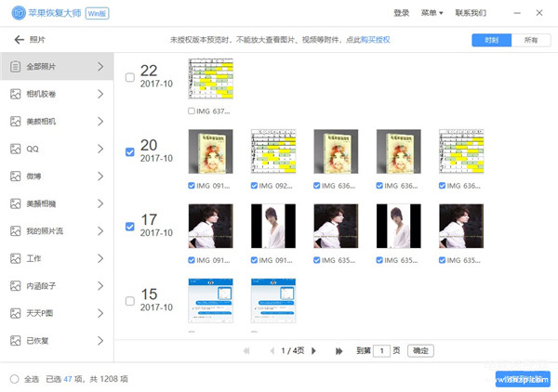Screen dimensions: 558x392
Task: Check the IMG 637... photo checkbox
Action: click(x=191, y=111)
